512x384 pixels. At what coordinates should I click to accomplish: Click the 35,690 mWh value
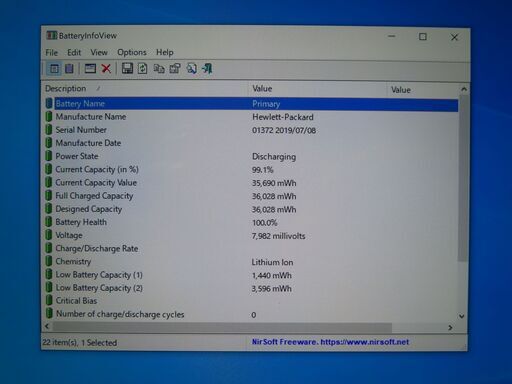pos(274,183)
